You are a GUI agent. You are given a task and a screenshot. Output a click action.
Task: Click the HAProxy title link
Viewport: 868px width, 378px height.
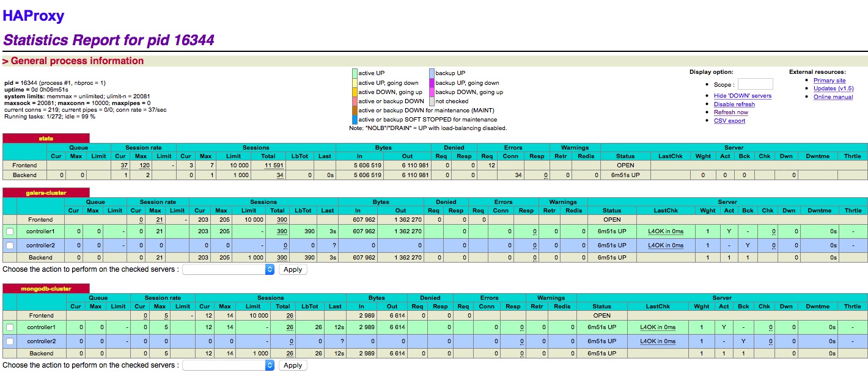pyautogui.click(x=33, y=16)
